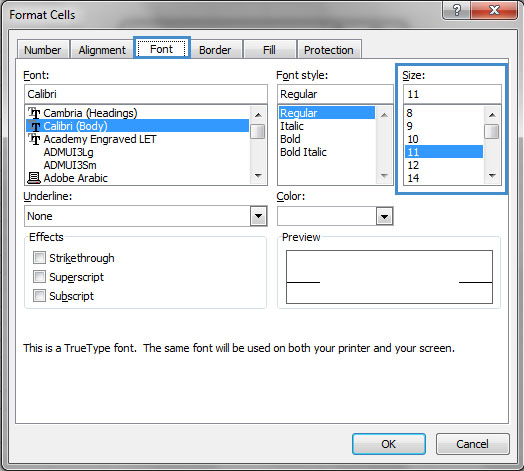Click the Help question mark button
The width and height of the screenshot is (524, 471).
click(x=456, y=10)
